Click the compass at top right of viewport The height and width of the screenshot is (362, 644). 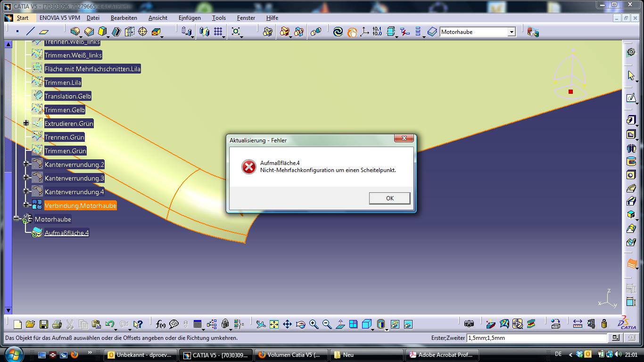[x=570, y=73]
